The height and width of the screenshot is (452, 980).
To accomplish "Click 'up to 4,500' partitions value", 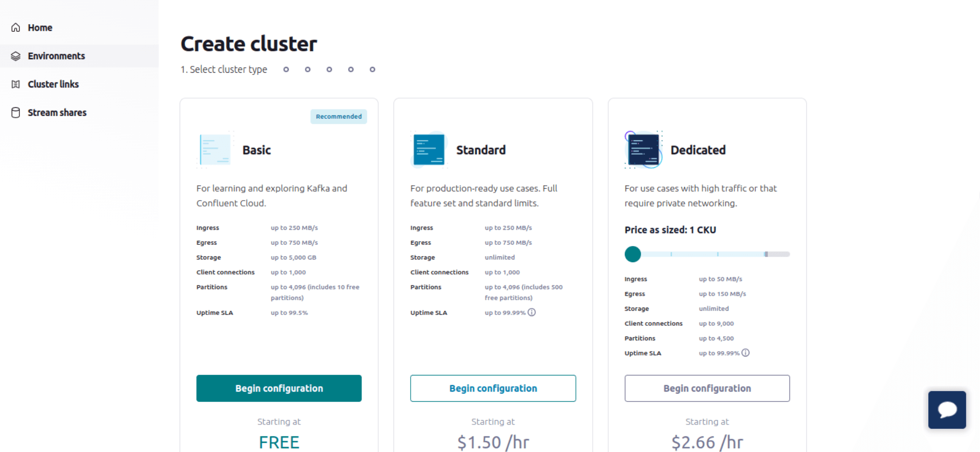I will click(716, 338).
